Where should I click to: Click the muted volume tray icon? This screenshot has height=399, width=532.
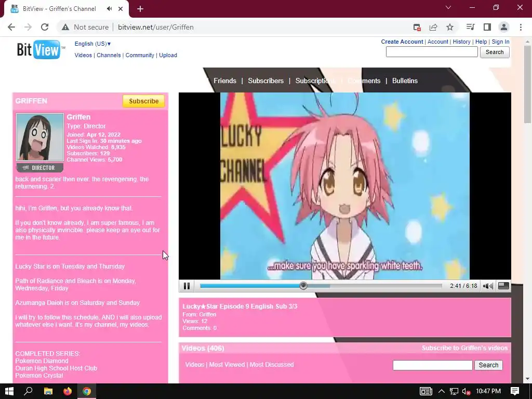point(466,391)
